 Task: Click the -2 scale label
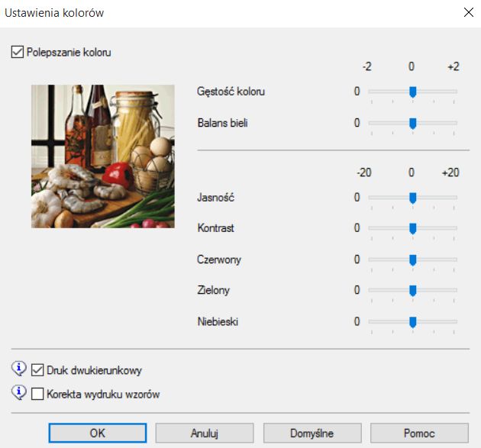click(367, 66)
